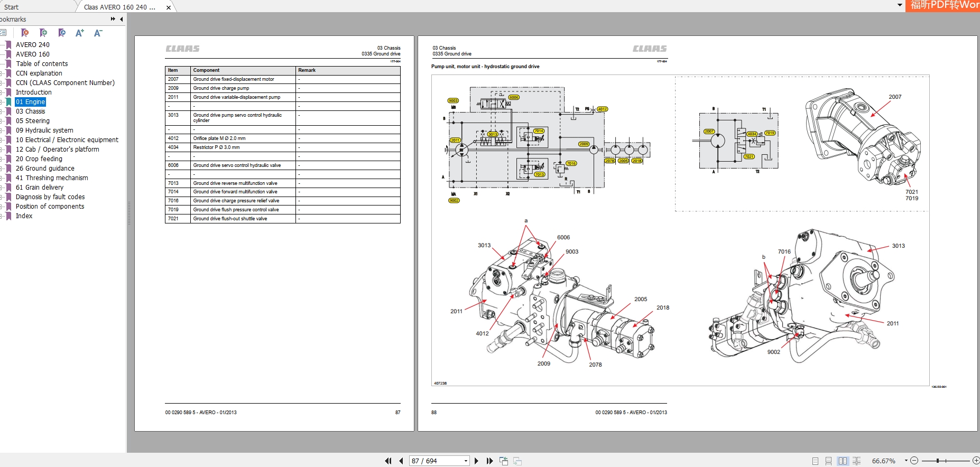Image resolution: width=980 pixels, height=467 pixels.
Task: Click the previous view icon
Action: point(504,461)
